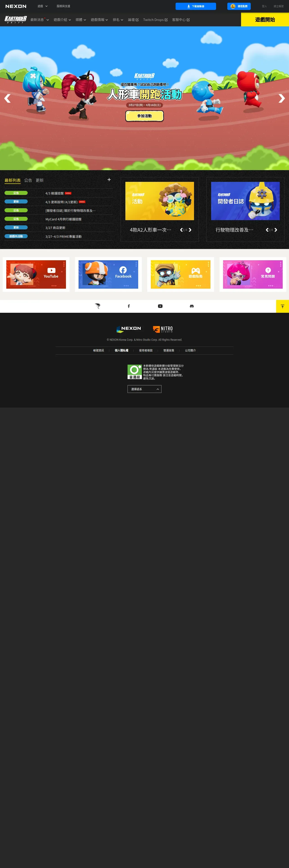
Task: Click the yellow 遊戲開始 button
Action: click(265, 20)
